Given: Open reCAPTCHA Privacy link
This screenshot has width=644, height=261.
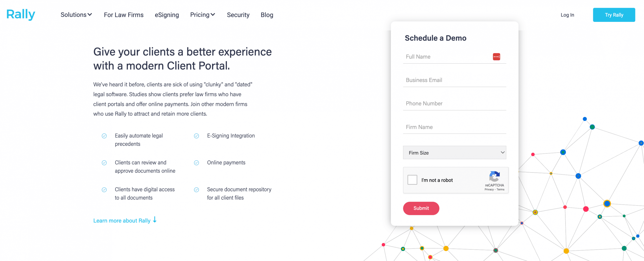Looking at the screenshot, I should point(489,190).
